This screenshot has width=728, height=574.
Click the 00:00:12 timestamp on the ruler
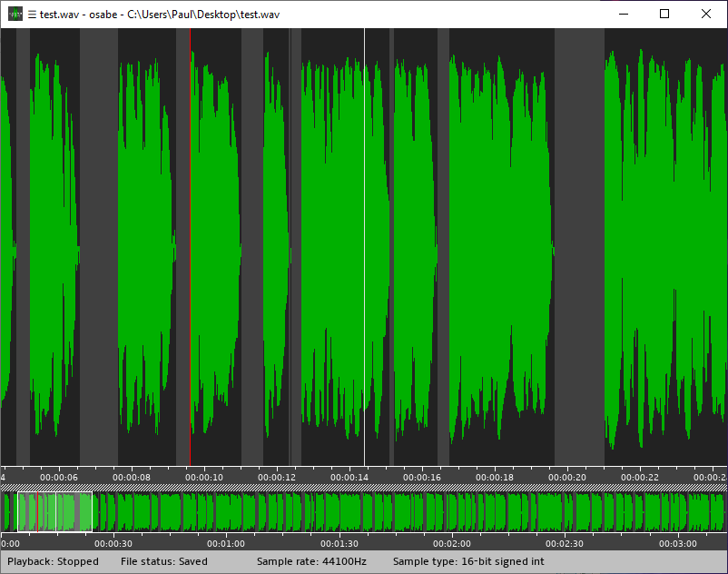click(x=277, y=478)
